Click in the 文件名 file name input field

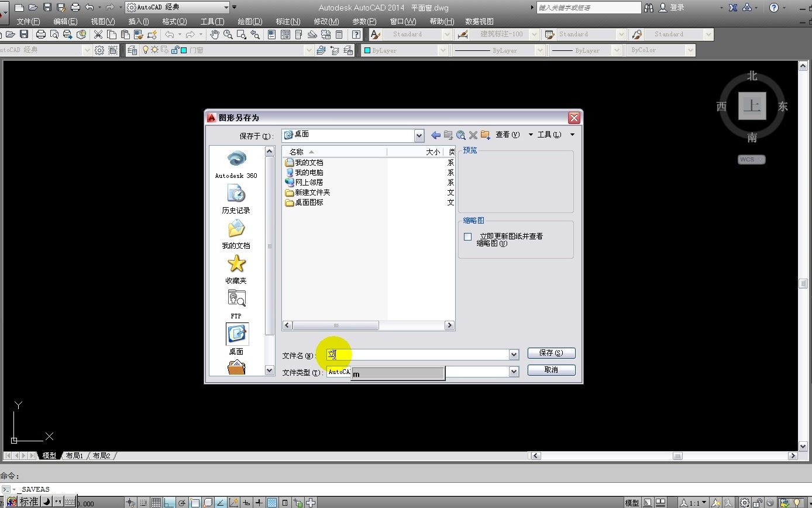tap(418, 355)
